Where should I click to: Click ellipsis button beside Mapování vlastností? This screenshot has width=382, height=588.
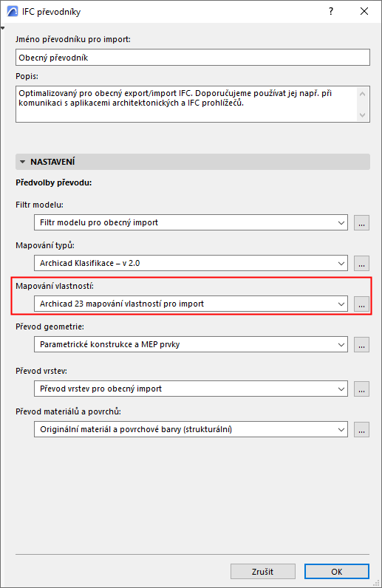point(361,304)
